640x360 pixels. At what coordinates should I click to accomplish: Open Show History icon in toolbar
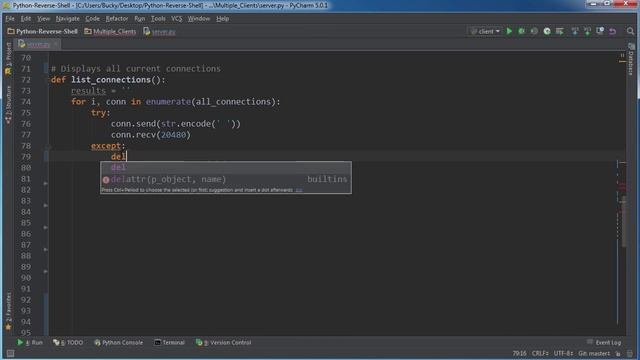(x=600, y=31)
